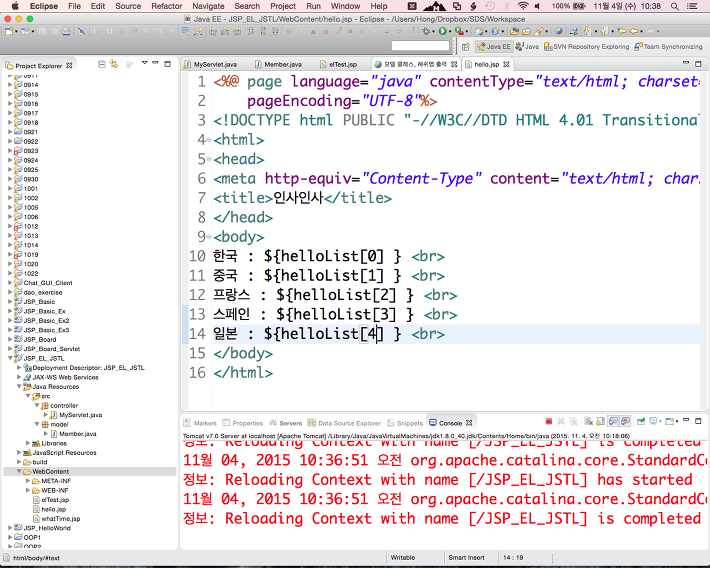Minimize the Project Explorer panel
This screenshot has width=710, height=568.
click(x=155, y=63)
